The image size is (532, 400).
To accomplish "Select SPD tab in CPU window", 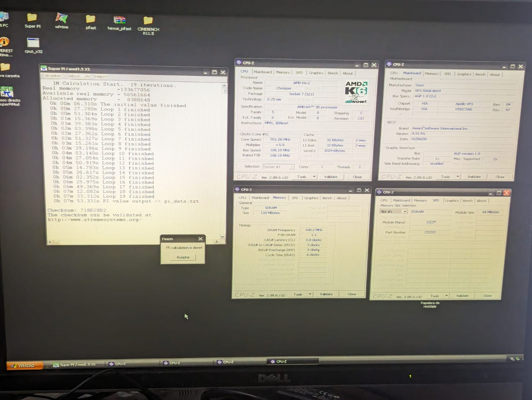I will coord(299,72).
